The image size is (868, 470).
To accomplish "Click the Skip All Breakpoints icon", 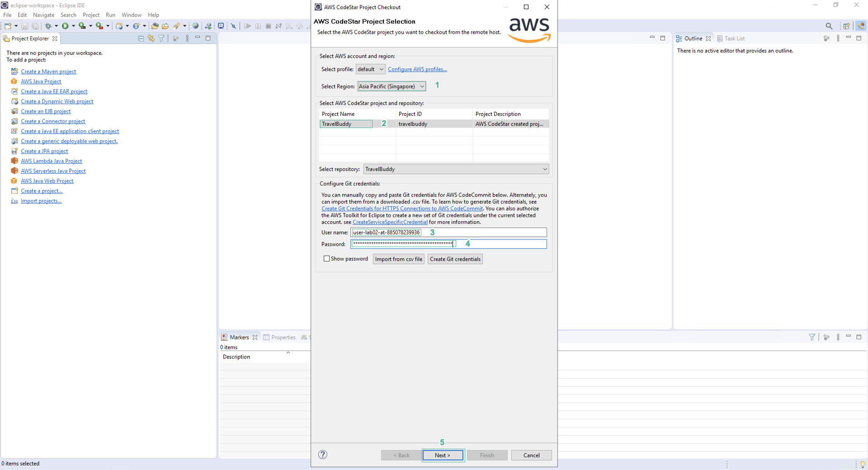I will pos(234,26).
